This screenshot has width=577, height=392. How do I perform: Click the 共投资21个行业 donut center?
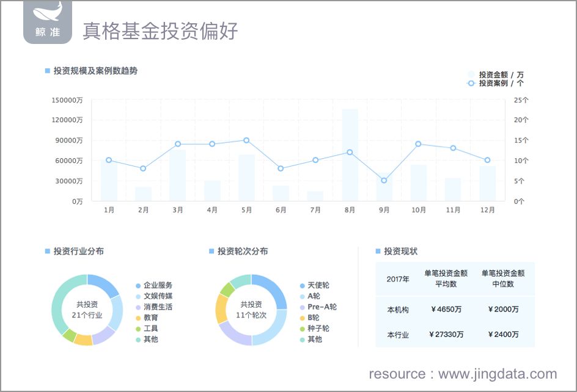click(x=87, y=310)
